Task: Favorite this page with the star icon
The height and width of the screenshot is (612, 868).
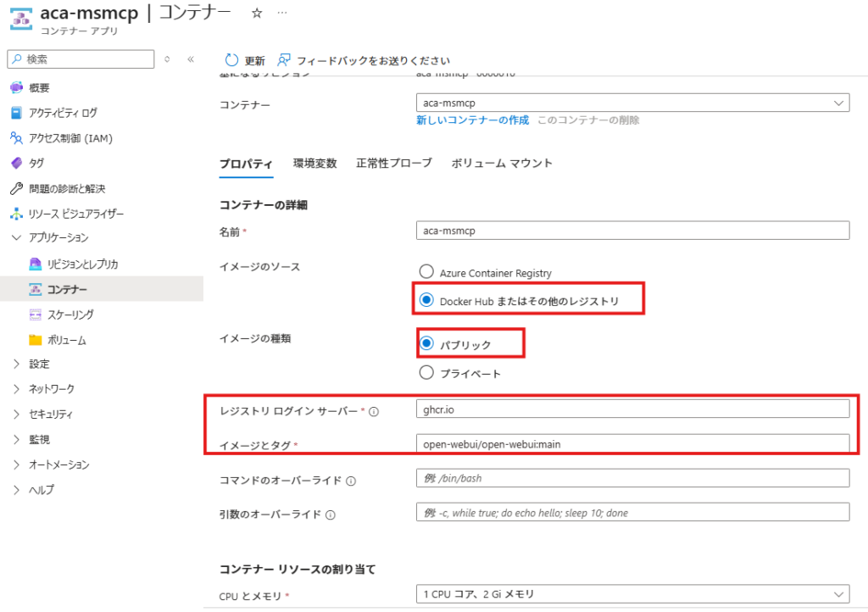Action: 257,14
